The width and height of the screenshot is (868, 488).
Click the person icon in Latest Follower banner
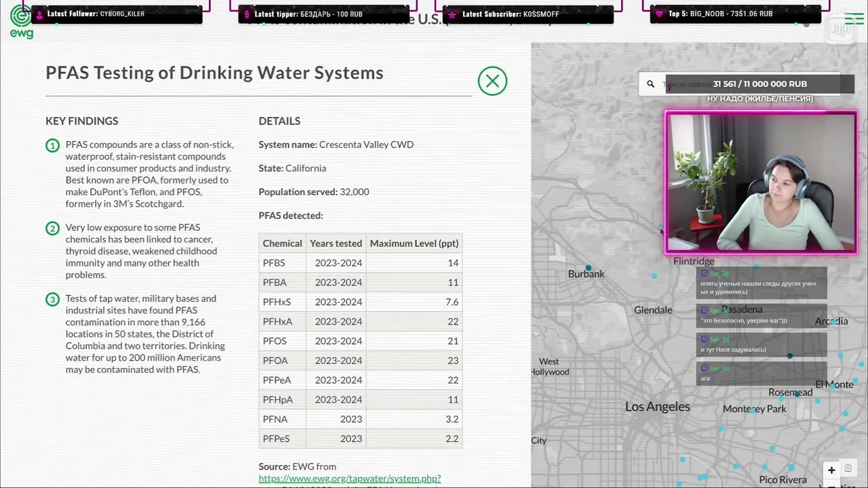tap(40, 14)
